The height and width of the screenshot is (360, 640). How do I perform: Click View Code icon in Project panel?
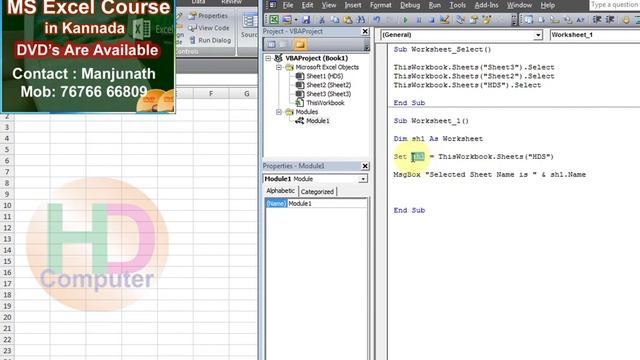point(271,44)
